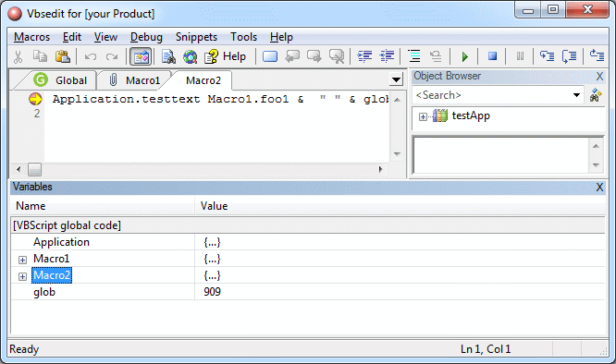
Task: Click the Comment selection lines icon
Action: point(414,56)
